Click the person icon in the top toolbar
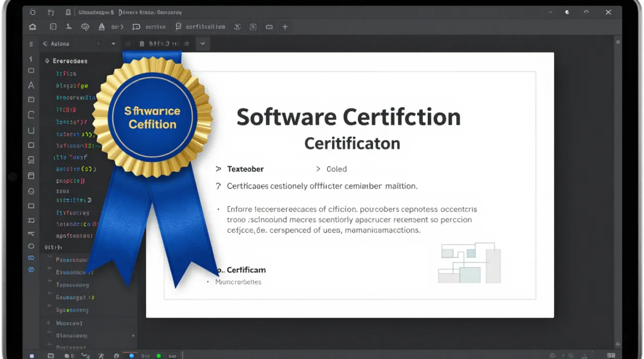Screen dimensions: 644x359 coord(69,27)
